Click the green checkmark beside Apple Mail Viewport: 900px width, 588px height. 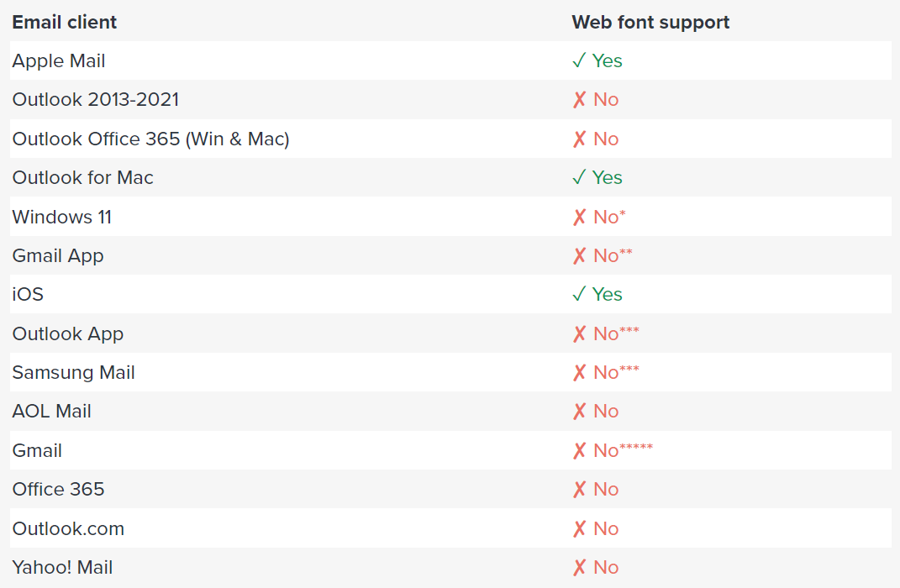coord(579,60)
